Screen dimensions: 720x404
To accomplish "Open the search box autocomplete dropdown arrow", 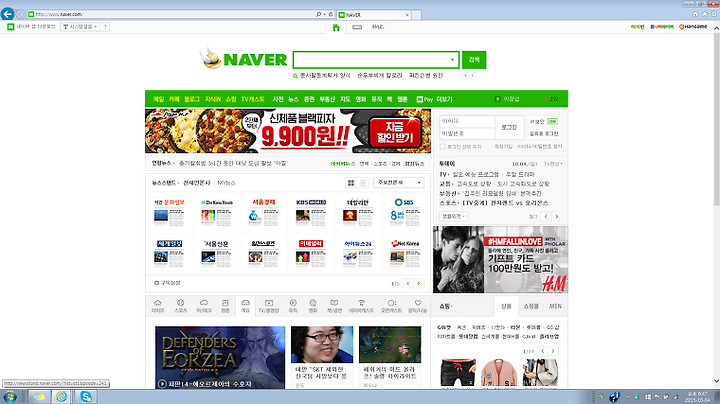I will [452, 60].
